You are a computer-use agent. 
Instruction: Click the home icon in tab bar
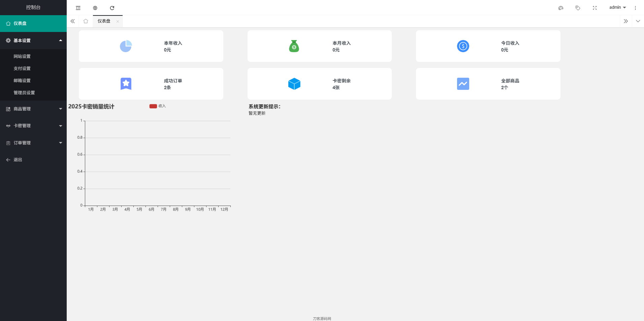coord(86,21)
